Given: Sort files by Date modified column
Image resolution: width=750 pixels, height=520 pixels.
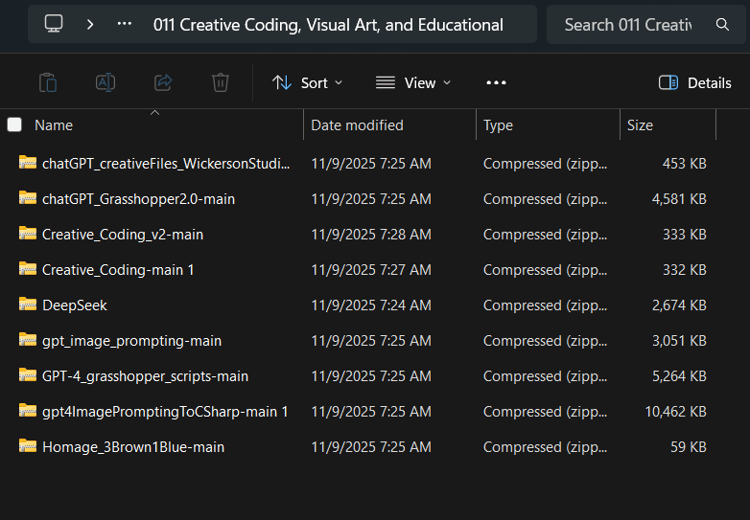Looking at the screenshot, I should click(x=357, y=125).
